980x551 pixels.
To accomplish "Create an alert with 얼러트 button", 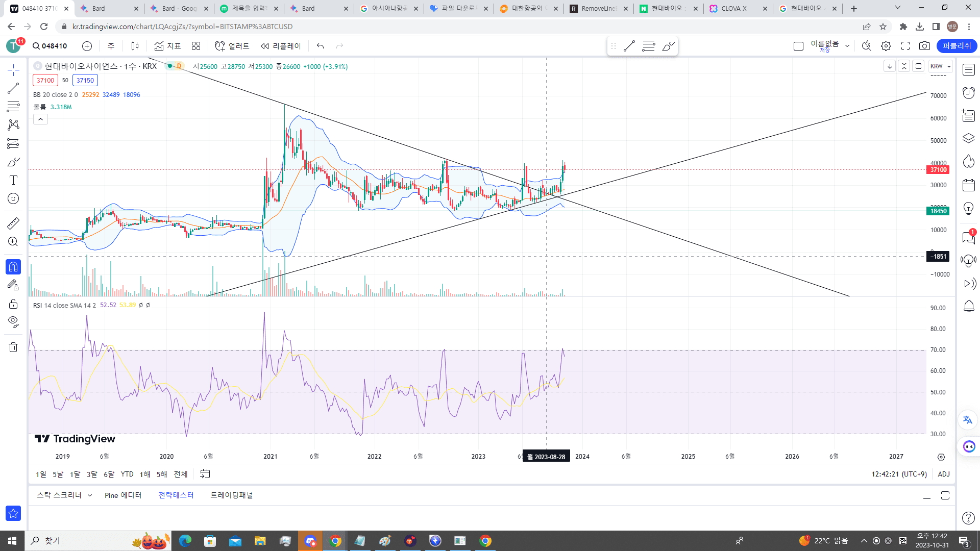I will 232,46.
